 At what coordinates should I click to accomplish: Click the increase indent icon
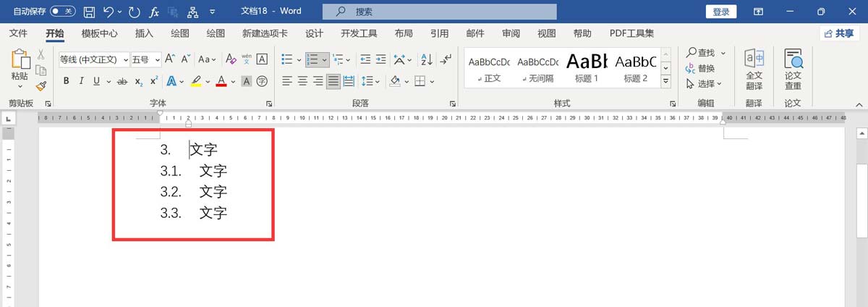(x=381, y=59)
